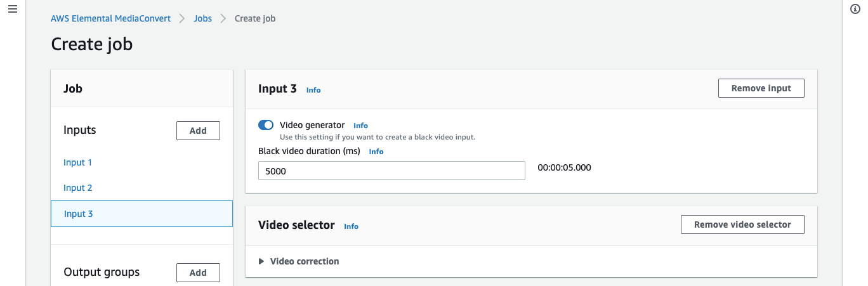Click the Remove video selector button
868x286 pixels.
[x=742, y=224]
